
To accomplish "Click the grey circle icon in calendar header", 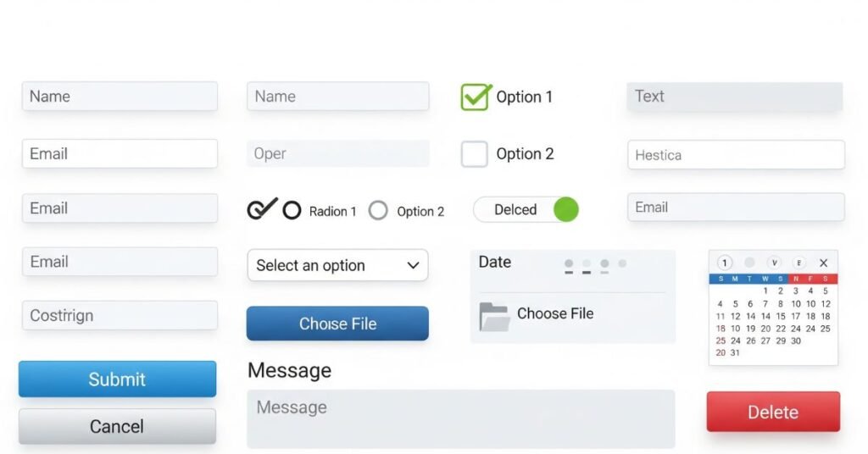I will pos(749,263).
